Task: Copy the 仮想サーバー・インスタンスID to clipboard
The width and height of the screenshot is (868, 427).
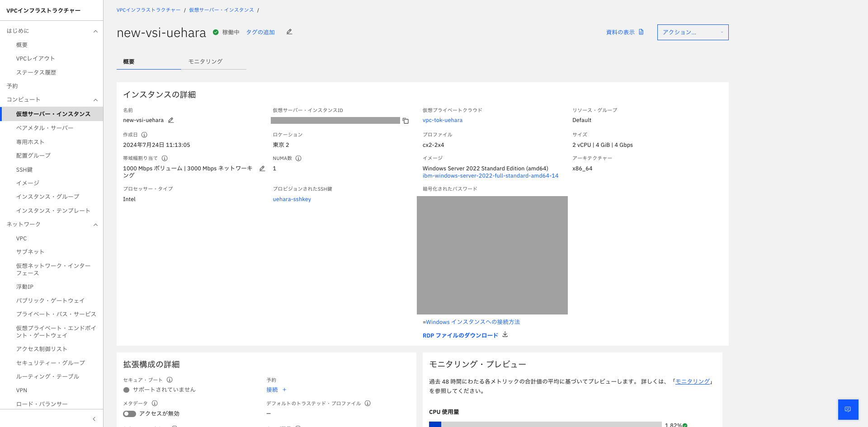Action: pos(406,121)
